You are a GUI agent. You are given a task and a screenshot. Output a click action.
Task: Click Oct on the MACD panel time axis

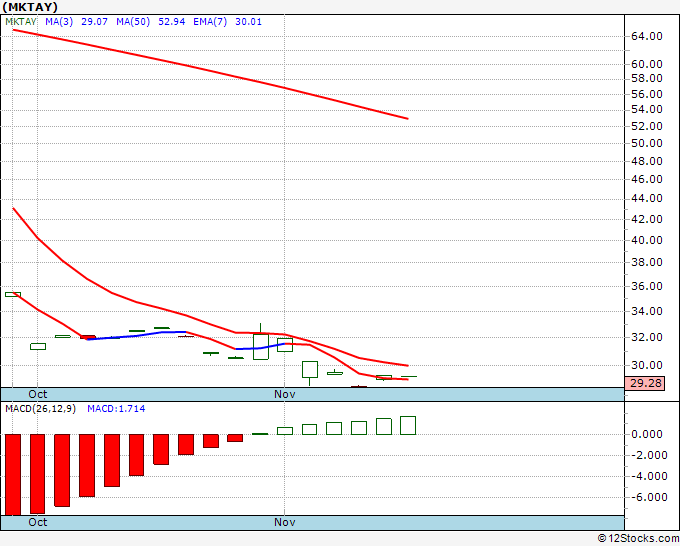(x=38, y=522)
